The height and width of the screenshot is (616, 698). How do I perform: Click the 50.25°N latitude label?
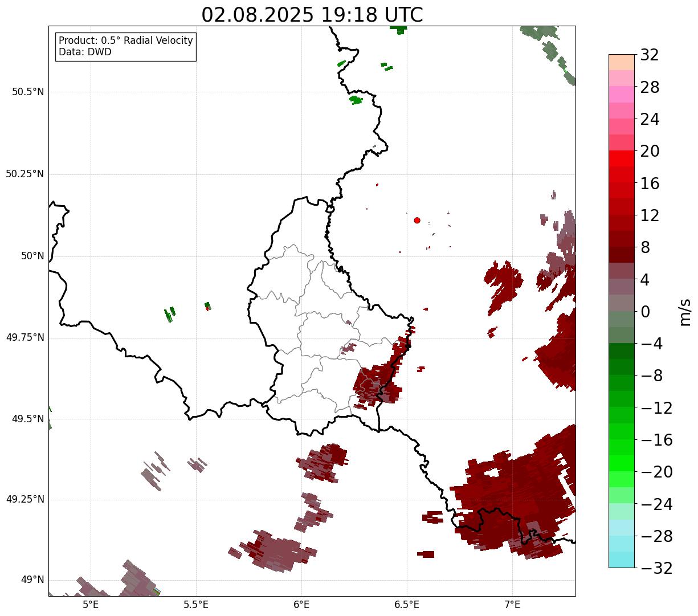click(x=25, y=174)
